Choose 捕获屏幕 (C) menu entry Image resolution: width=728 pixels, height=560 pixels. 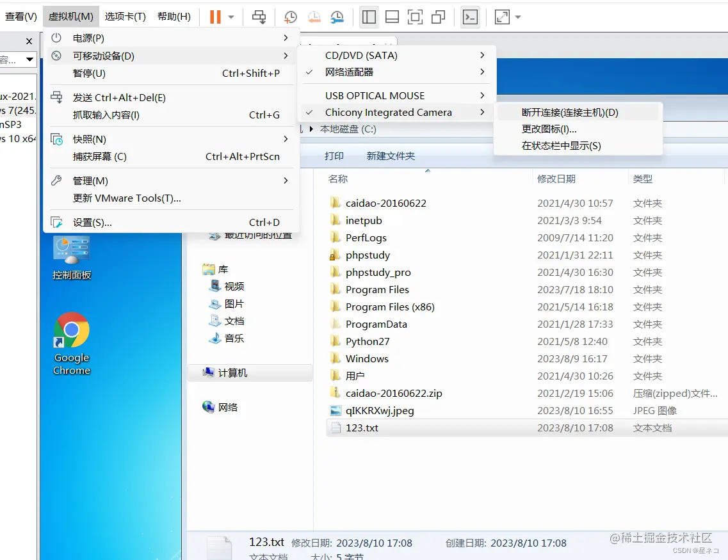tap(172, 157)
